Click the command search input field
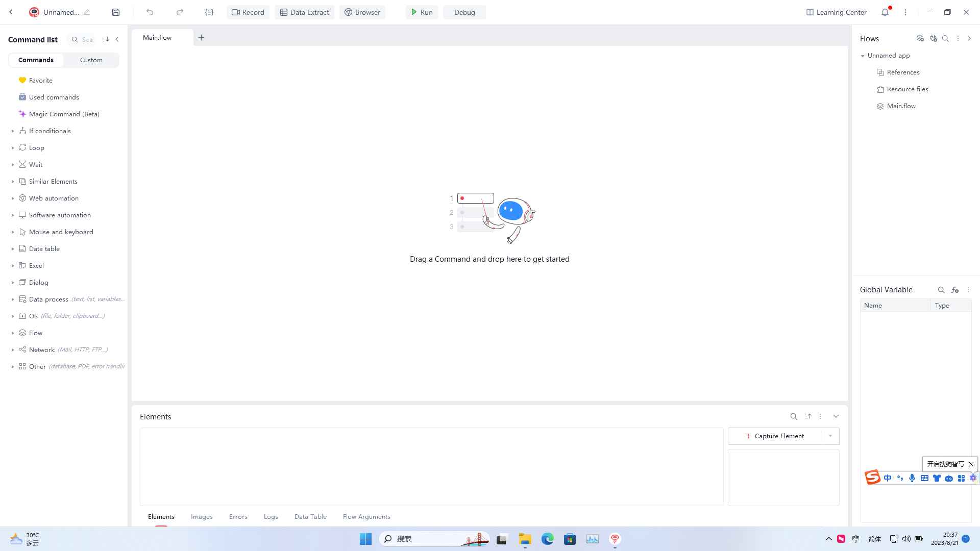Screen dimensions: 980x551 pos(87,40)
